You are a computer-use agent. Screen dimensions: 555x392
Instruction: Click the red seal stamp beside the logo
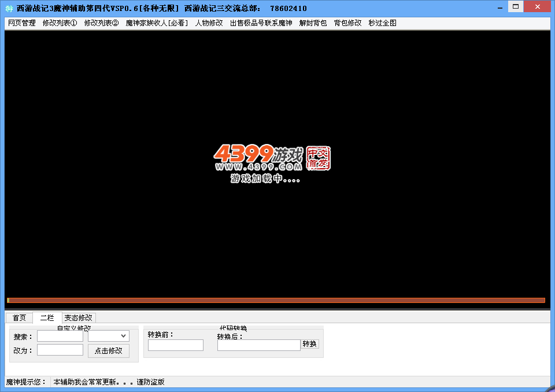(x=318, y=158)
